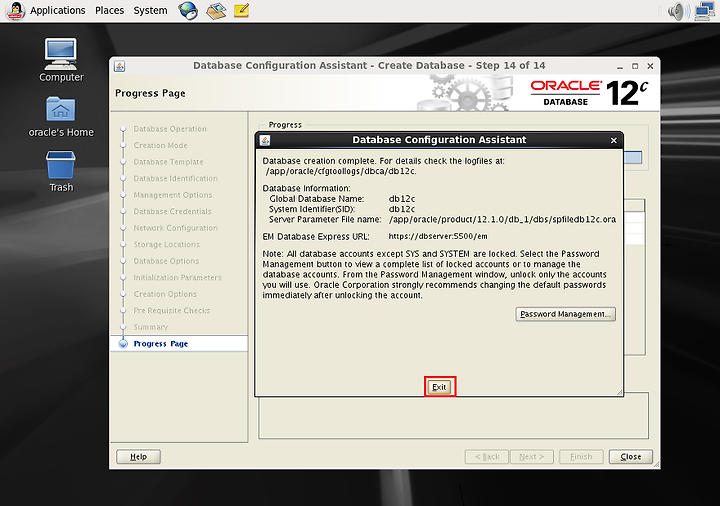Click the log text area at bottom
720x506 pixels.
pyautogui.click(x=454, y=417)
